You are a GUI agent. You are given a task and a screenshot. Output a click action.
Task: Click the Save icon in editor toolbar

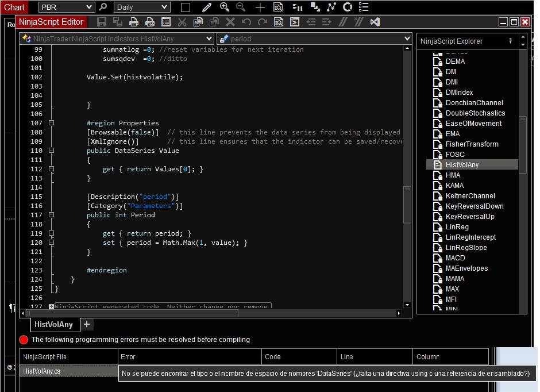click(102, 22)
